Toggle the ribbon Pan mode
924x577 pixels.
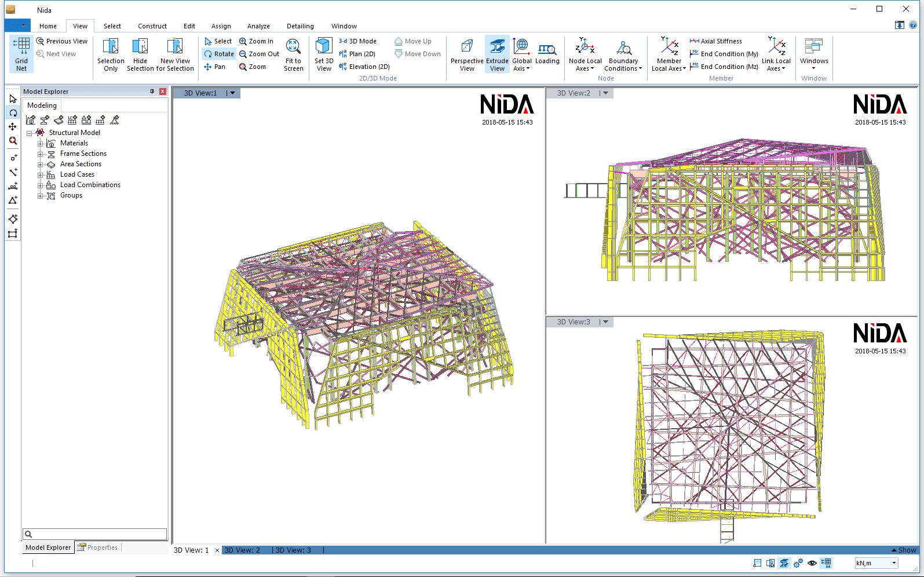click(215, 67)
